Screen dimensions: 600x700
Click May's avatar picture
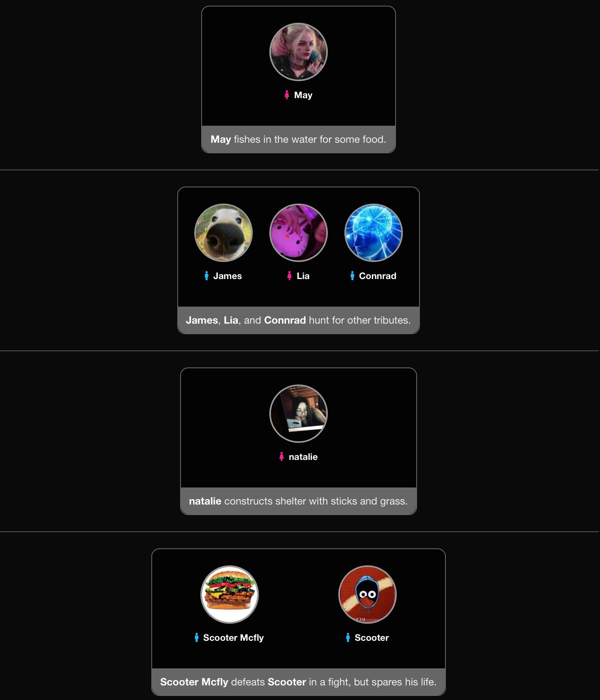click(x=299, y=52)
